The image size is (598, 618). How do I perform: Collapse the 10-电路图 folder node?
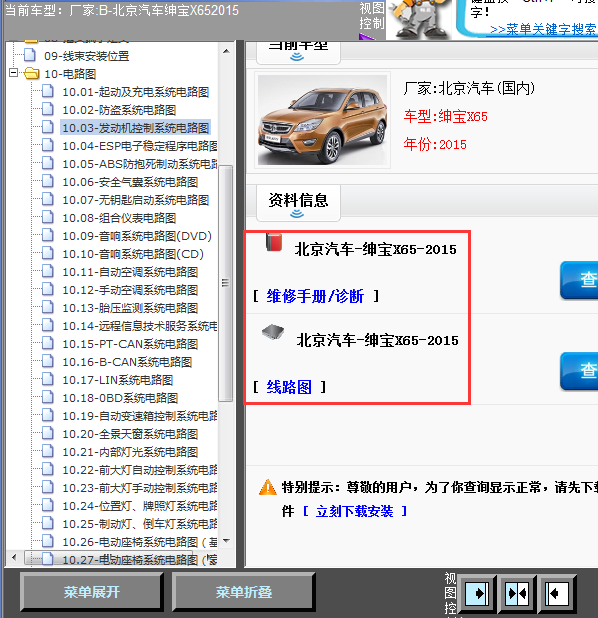click(13, 73)
